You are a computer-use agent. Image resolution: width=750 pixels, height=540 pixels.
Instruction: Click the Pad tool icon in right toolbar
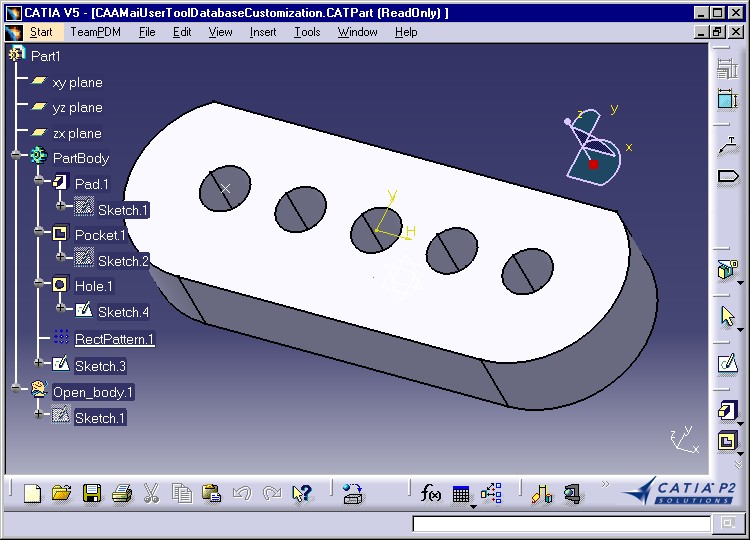tap(727, 410)
